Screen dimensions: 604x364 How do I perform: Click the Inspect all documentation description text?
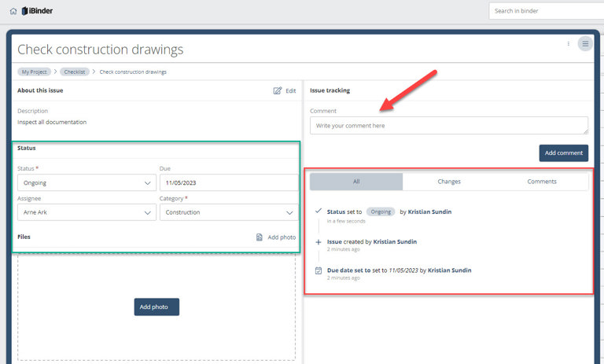click(52, 122)
